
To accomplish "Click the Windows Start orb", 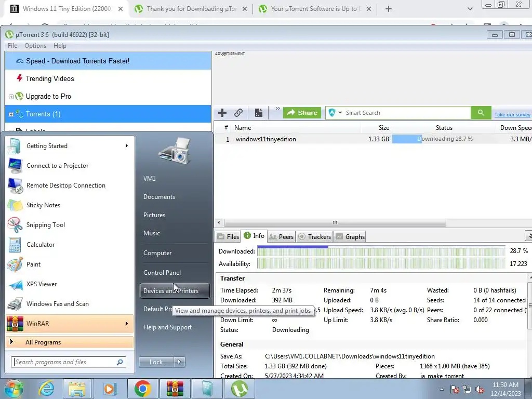I will [13, 389].
